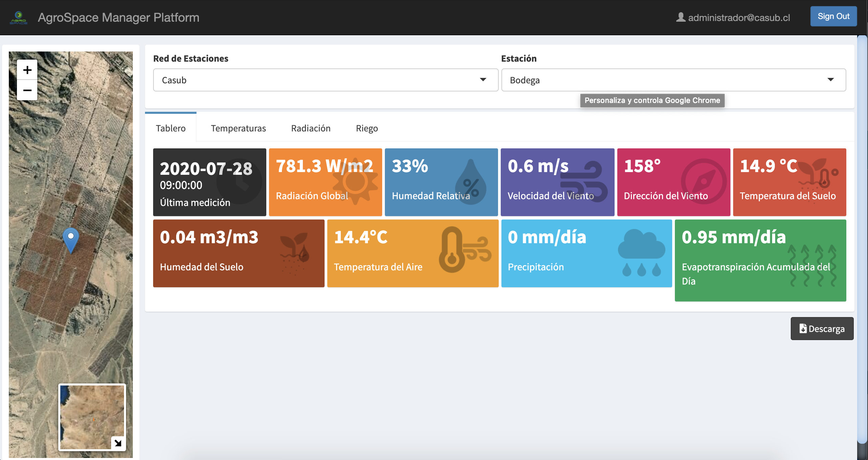
Task: Click the compass icon on Dirección del Viento
Action: [704, 182]
